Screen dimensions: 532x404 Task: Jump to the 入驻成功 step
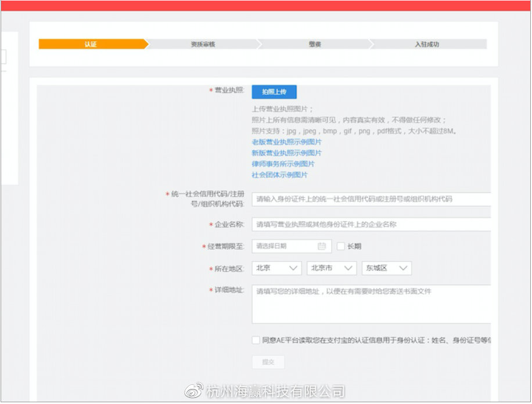(x=427, y=44)
